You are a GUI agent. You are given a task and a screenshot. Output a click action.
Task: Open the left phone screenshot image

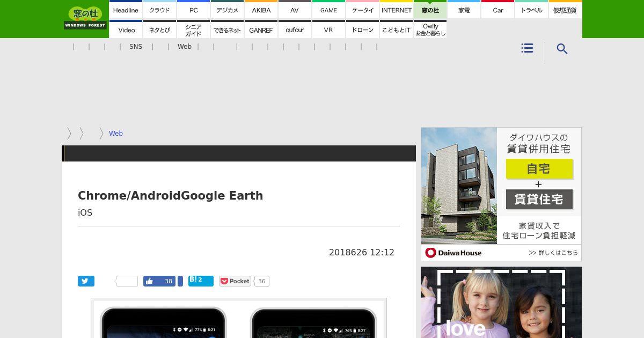tap(164, 322)
